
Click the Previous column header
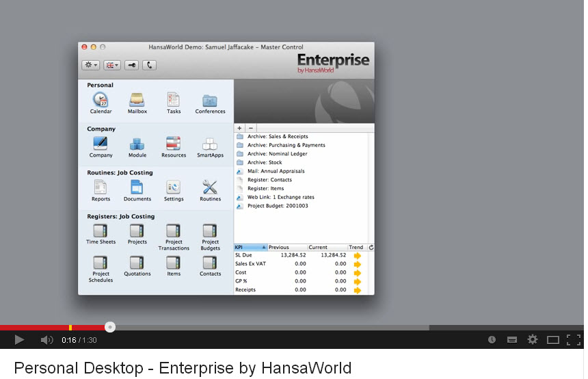point(287,247)
